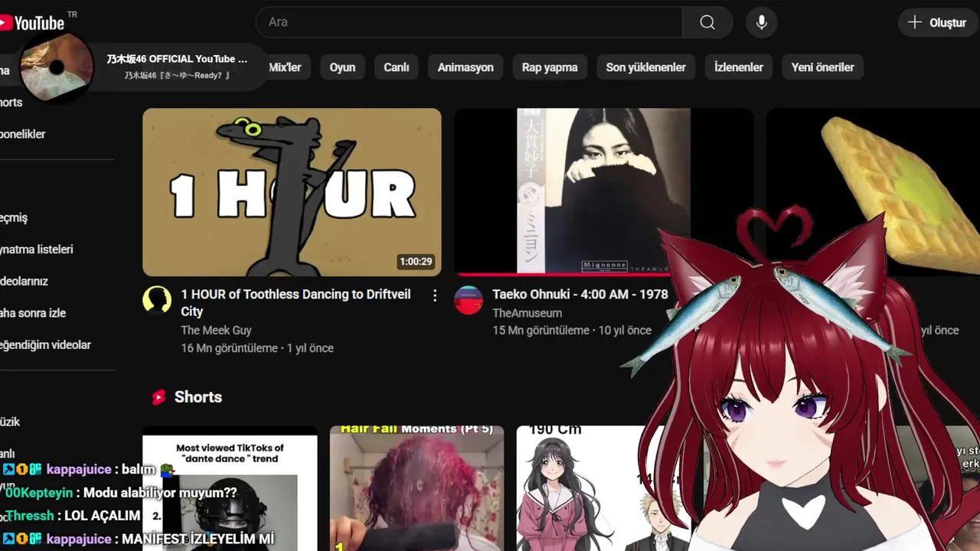
Task: Select the Rap yapma filter chip
Action: click(x=550, y=67)
